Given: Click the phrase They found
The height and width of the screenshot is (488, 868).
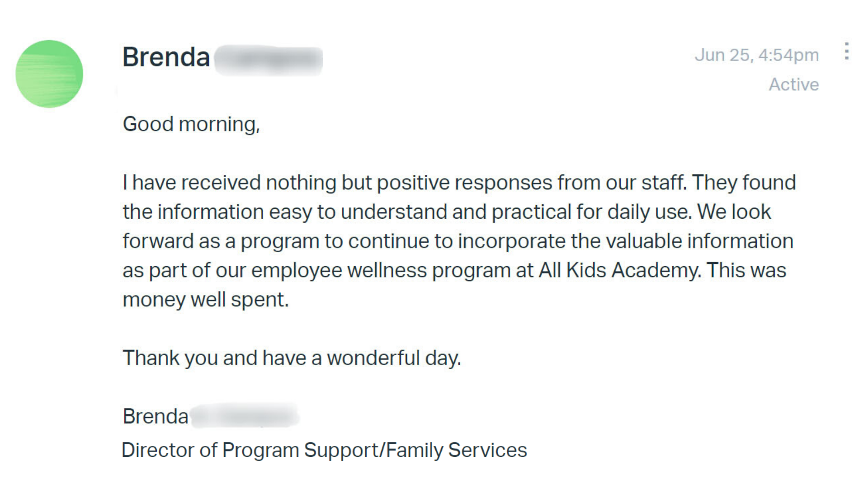Looking at the screenshot, I should click(744, 183).
